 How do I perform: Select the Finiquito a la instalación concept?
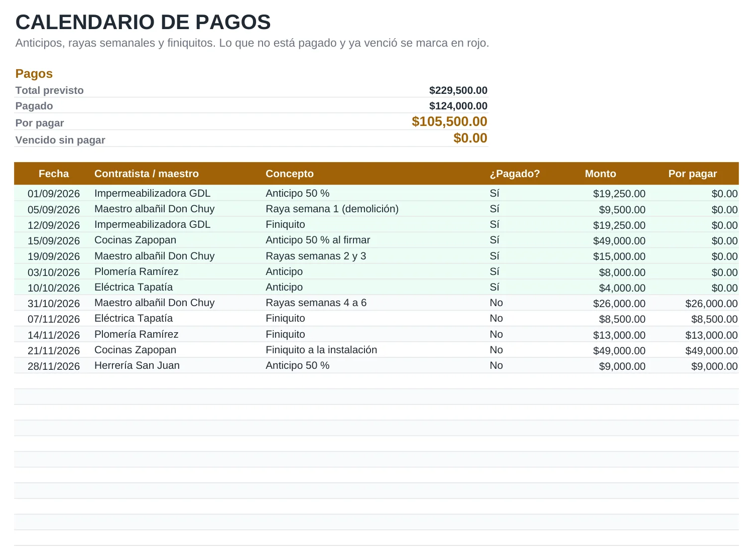(321, 350)
